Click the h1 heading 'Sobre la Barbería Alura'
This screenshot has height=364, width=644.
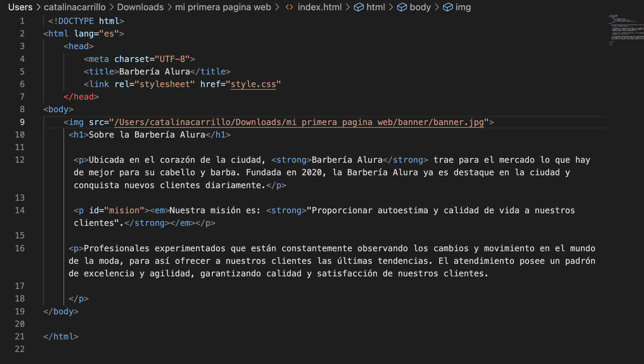tap(147, 135)
